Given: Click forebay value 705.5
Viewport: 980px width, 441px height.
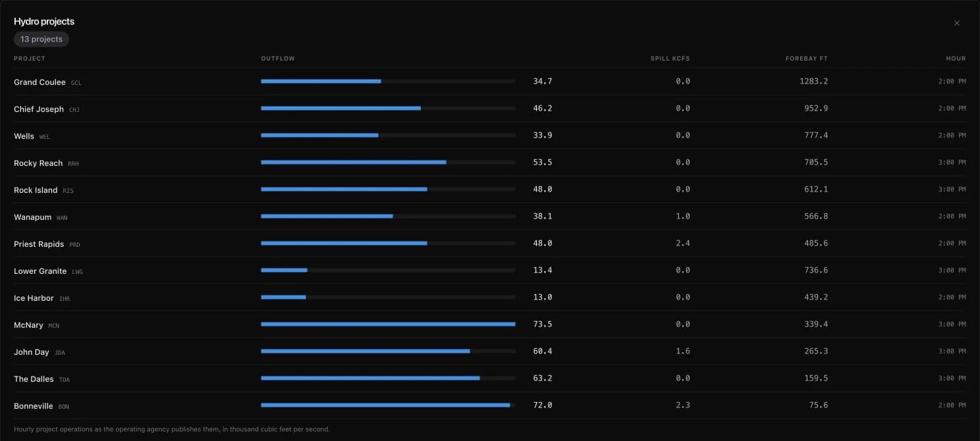Looking at the screenshot, I should coord(817,163).
